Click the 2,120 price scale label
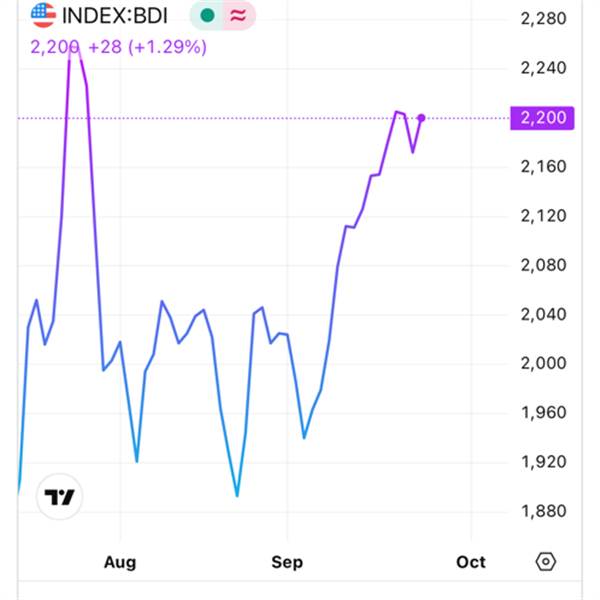Viewport: 600px width, 600px height. pyautogui.click(x=543, y=216)
